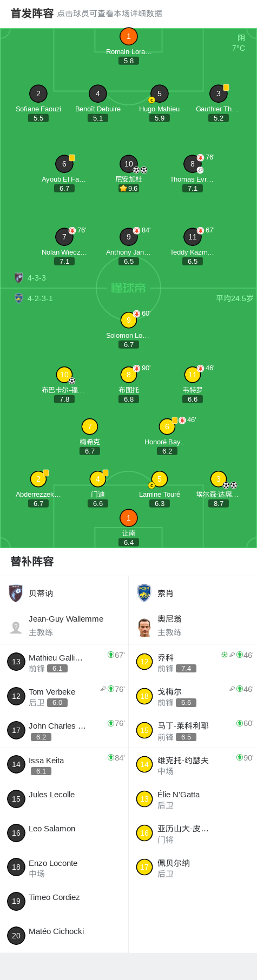View coach 奥尼翁 profile photo
The image size is (257, 980).
pyautogui.click(x=144, y=627)
